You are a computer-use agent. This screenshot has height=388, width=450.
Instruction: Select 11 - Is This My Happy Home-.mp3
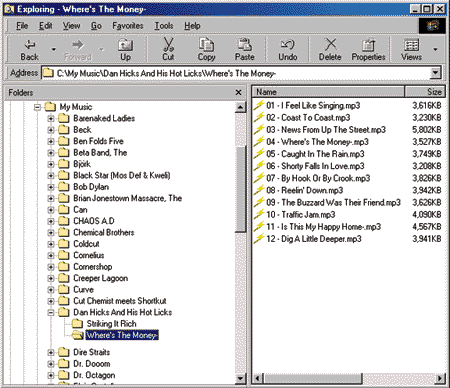coord(323,227)
